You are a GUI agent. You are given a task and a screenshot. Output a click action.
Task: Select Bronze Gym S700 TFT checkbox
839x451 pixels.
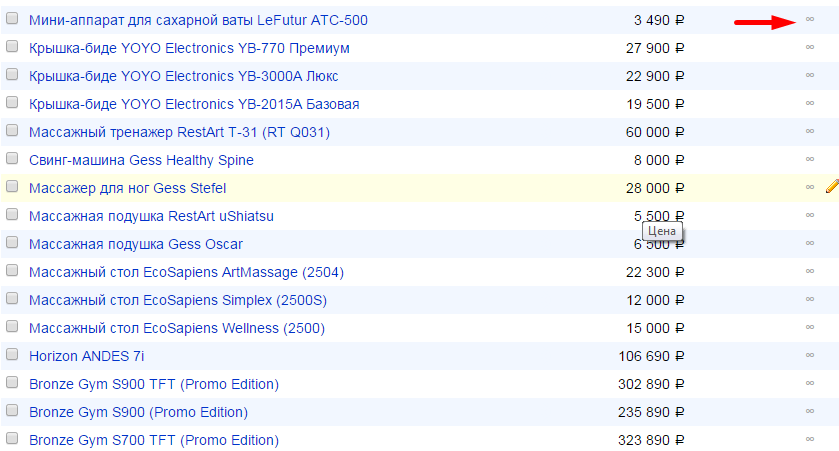click(x=12, y=438)
